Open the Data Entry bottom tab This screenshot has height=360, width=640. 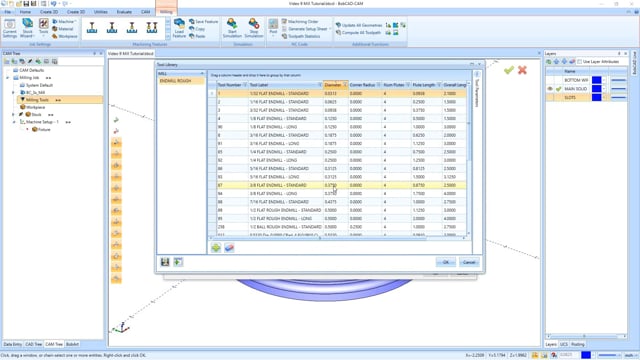pyautogui.click(x=12, y=344)
